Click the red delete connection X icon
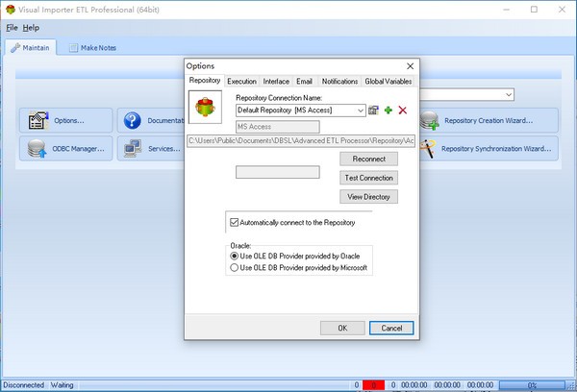 tap(402, 111)
